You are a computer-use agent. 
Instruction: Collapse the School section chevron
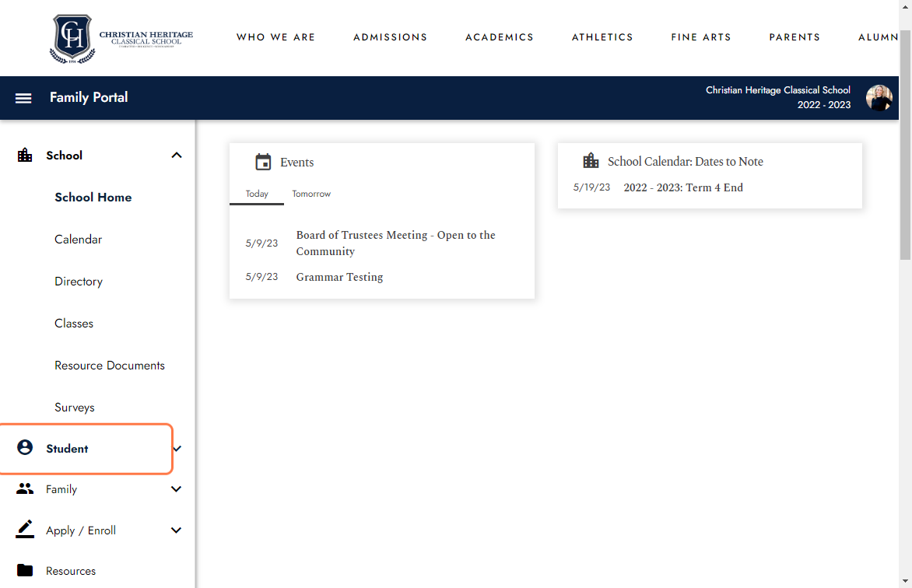[x=177, y=156]
